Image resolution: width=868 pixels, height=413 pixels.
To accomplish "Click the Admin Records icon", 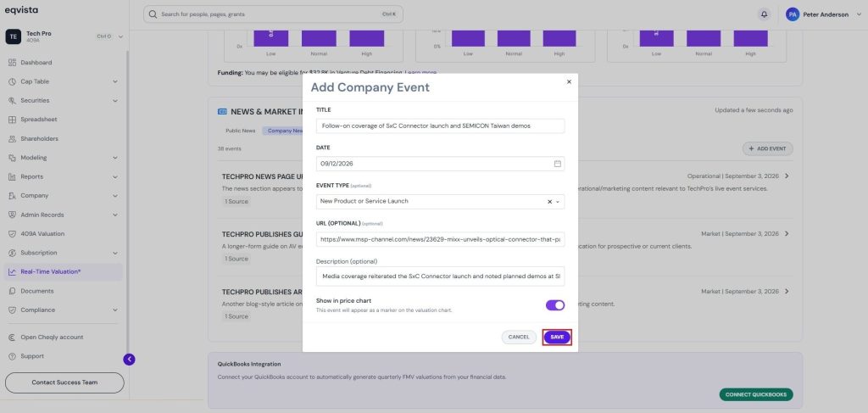I will click(12, 215).
